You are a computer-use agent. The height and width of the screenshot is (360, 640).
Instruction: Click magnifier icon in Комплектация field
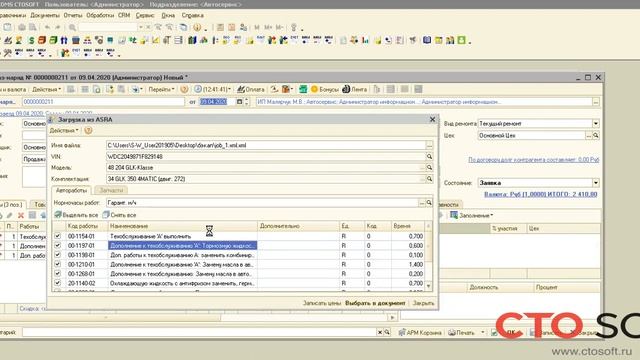pyautogui.click(x=429, y=179)
